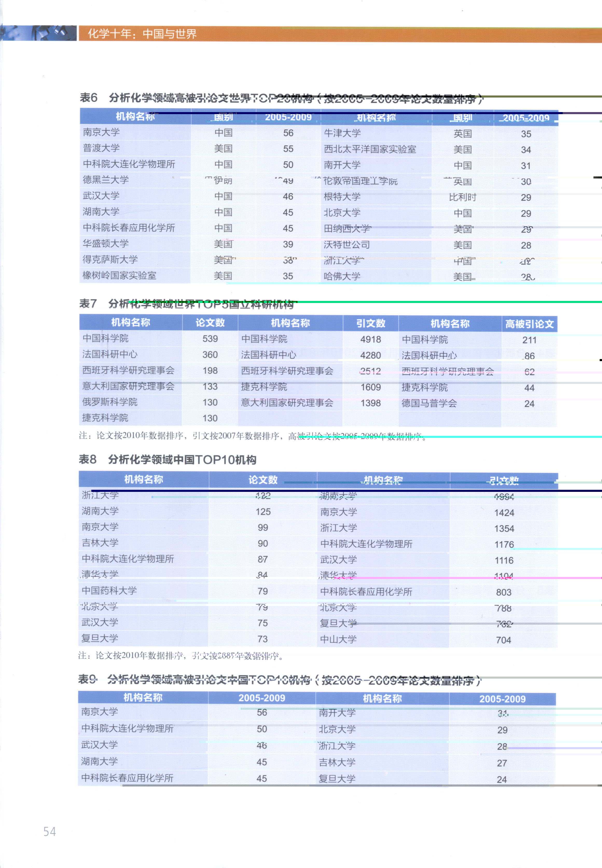Click the citation count 1424
This screenshot has width=602, height=868.
point(504,513)
